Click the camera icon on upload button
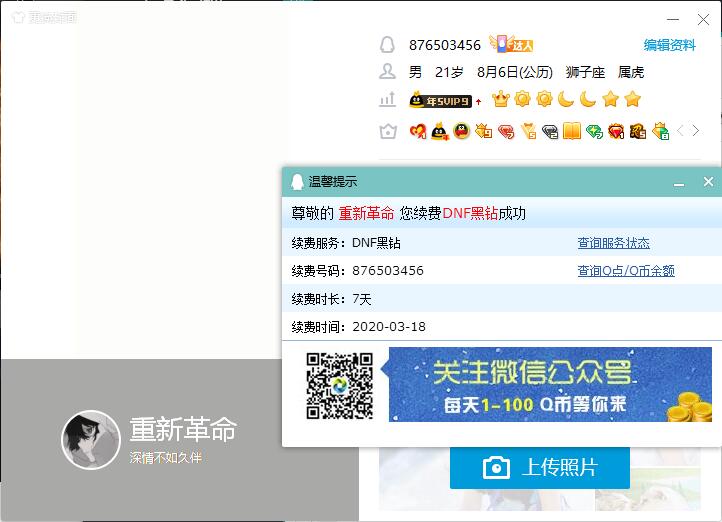Screen dimensions: 722x522 [x=496, y=467]
